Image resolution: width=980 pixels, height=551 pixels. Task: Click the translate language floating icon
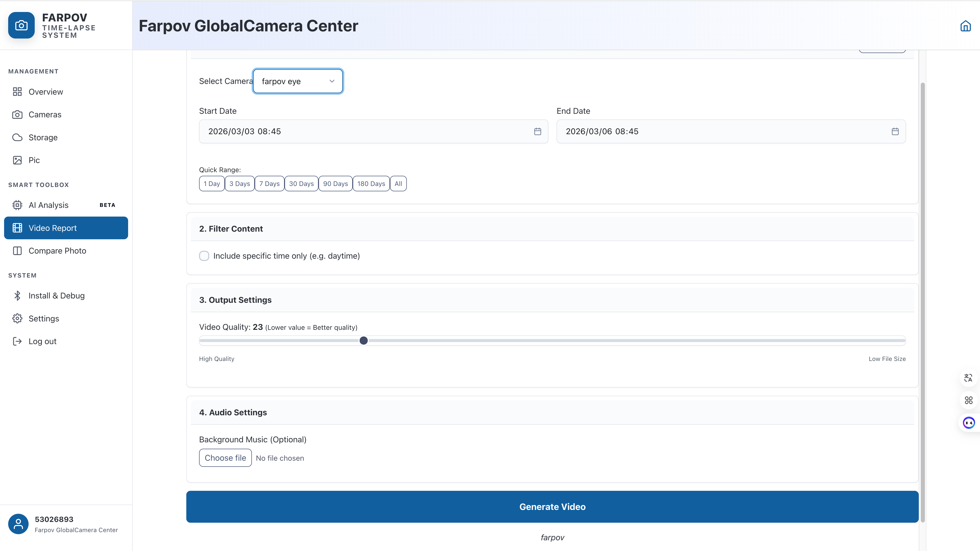[x=968, y=378]
